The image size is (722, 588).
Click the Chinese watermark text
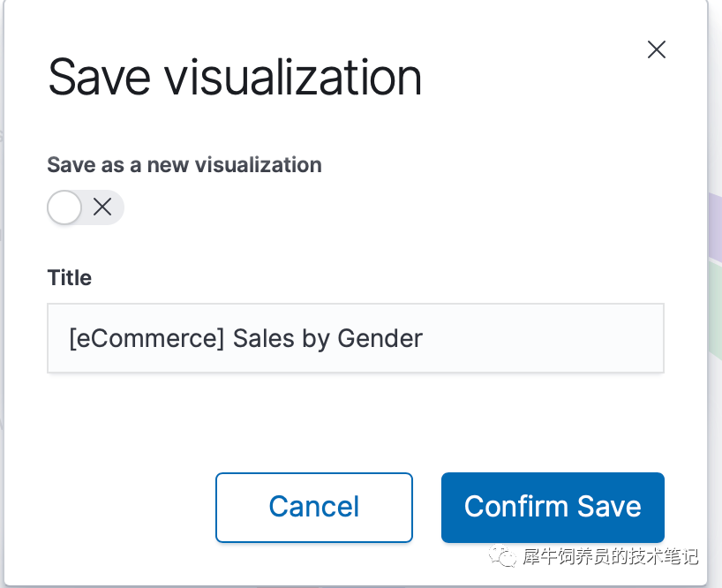click(x=610, y=557)
